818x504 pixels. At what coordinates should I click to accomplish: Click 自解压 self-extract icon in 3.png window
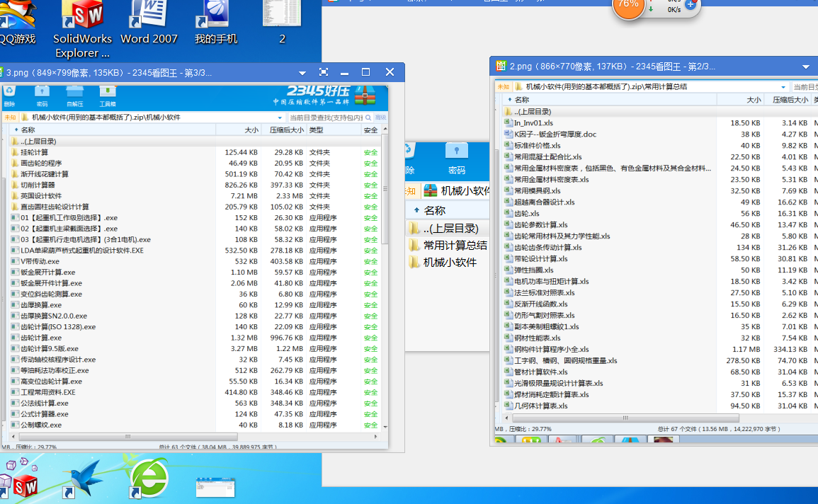click(x=74, y=96)
